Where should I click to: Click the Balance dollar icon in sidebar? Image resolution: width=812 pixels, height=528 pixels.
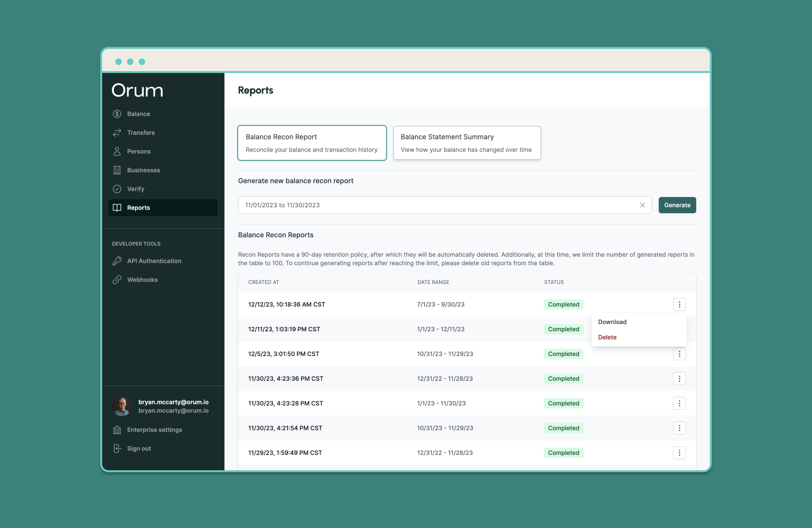117,114
